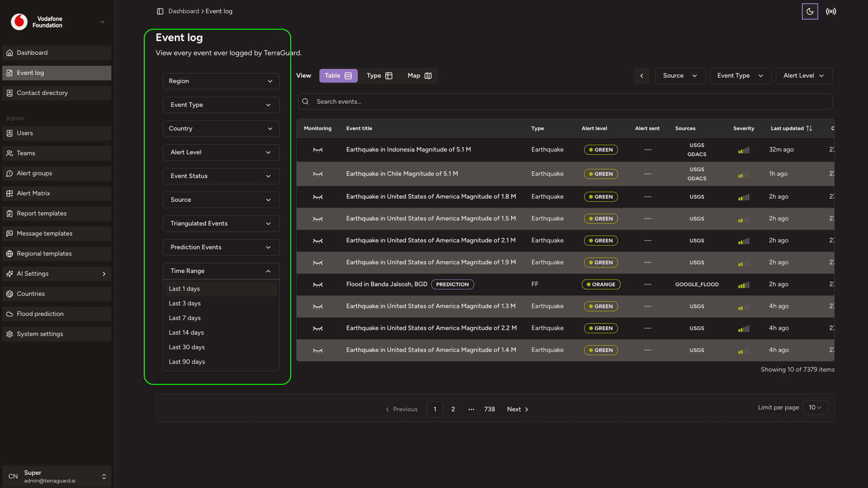This screenshot has width=868, height=488.
Task: Choose Last 7 days time range
Action: click(x=221, y=318)
